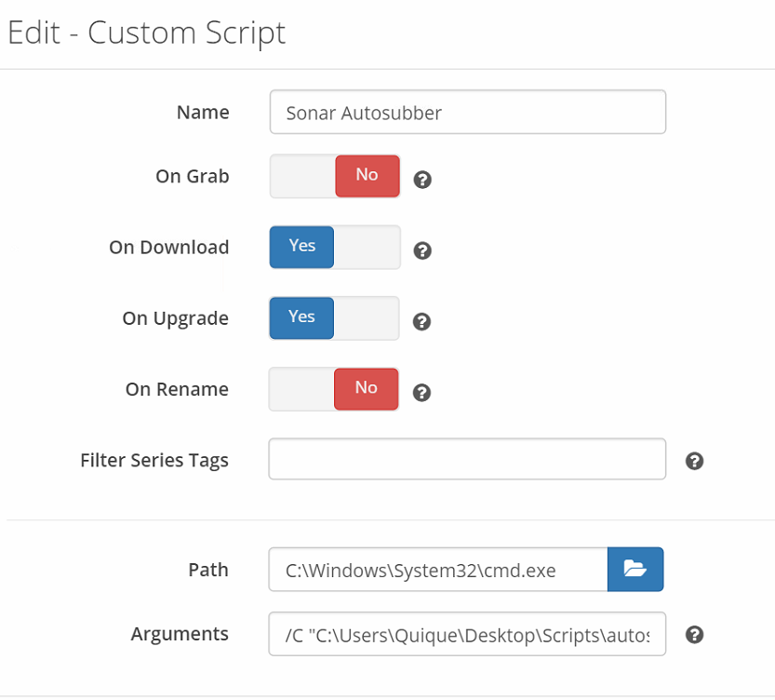Click the Arguments label
The image size is (775, 700).
tap(180, 634)
